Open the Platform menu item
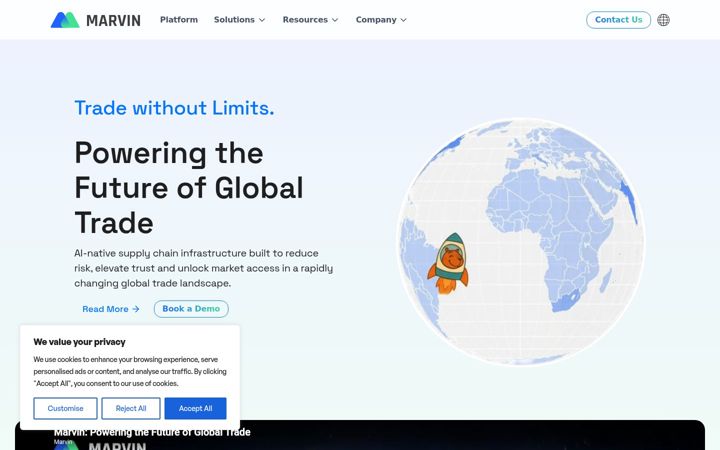The image size is (720, 450). [x=179, y=20]
